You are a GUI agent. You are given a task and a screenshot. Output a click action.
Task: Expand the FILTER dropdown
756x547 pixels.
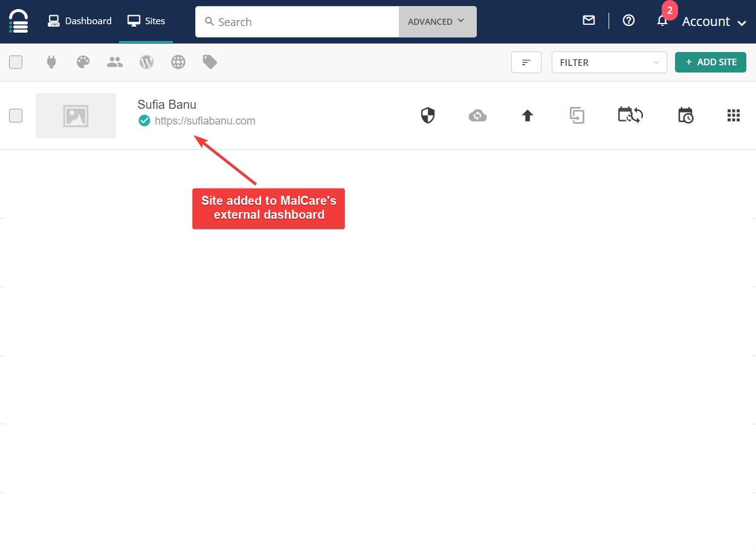coord(609,62)
